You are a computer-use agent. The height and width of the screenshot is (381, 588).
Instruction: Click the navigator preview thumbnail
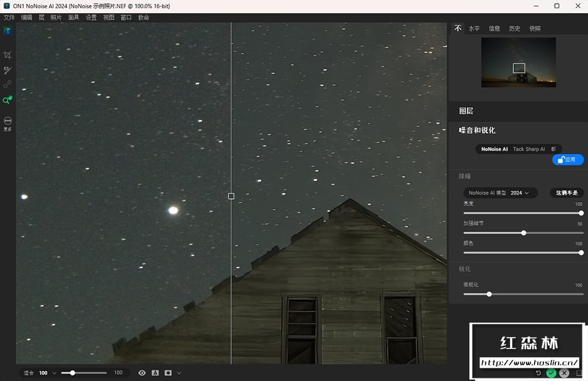[518, 62]
